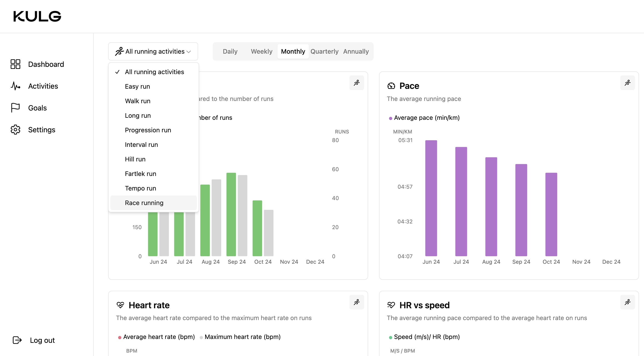Switch to the Weekly tab
The height and width of the screenshot is (356, 644).
(262, 52)
